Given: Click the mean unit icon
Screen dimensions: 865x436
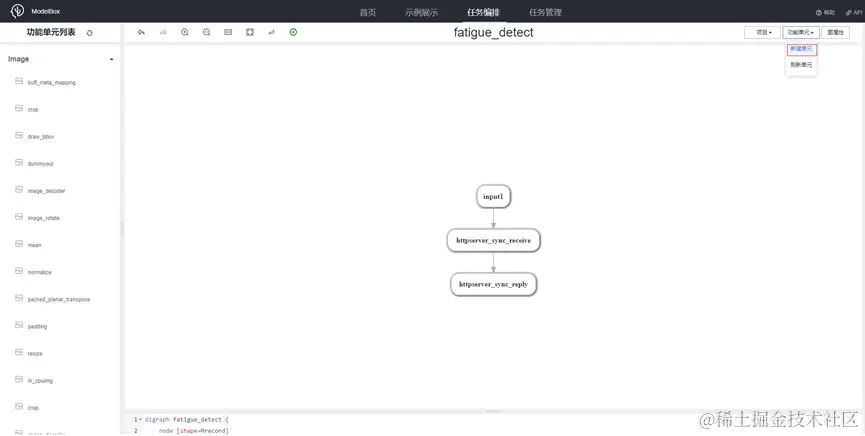Looking at the screenshot, I should pyautogui.click(x=19, y=243).
